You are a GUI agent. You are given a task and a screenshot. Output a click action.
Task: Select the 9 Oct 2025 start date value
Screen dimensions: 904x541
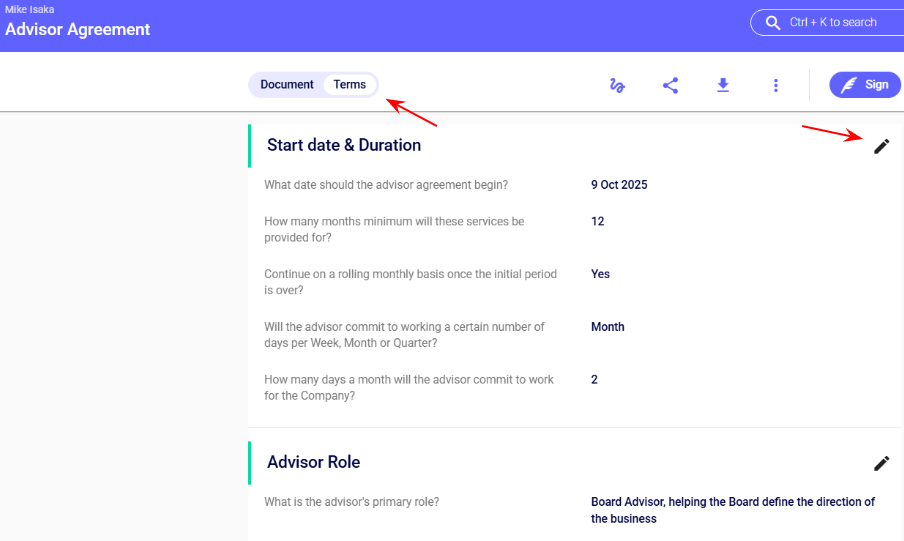pyautogui.click(x=619, y=185)
